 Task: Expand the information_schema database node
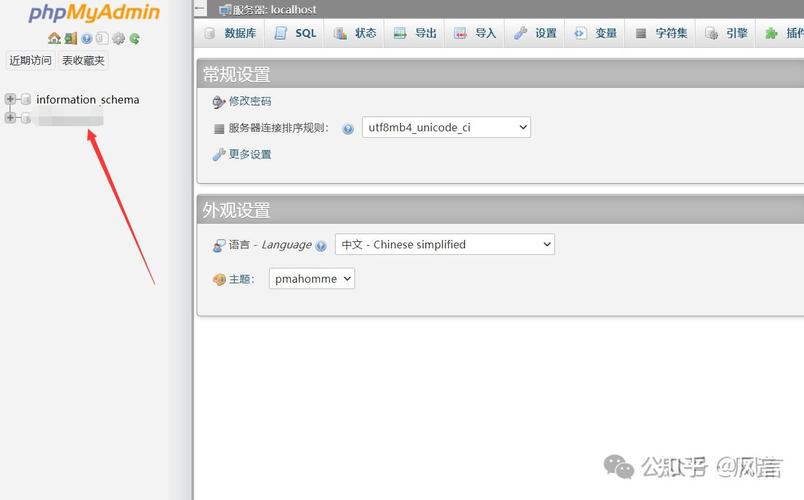[x=10, y=98]
